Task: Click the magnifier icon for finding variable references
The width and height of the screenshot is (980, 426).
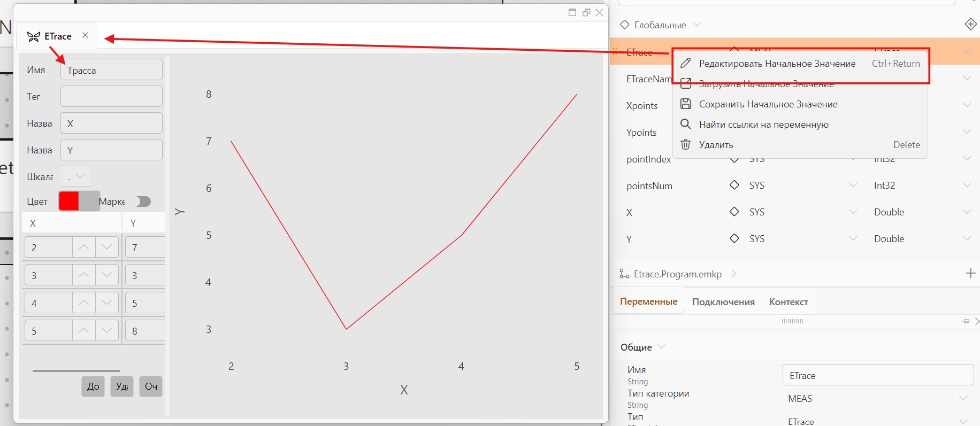Action: click(685, 124)
